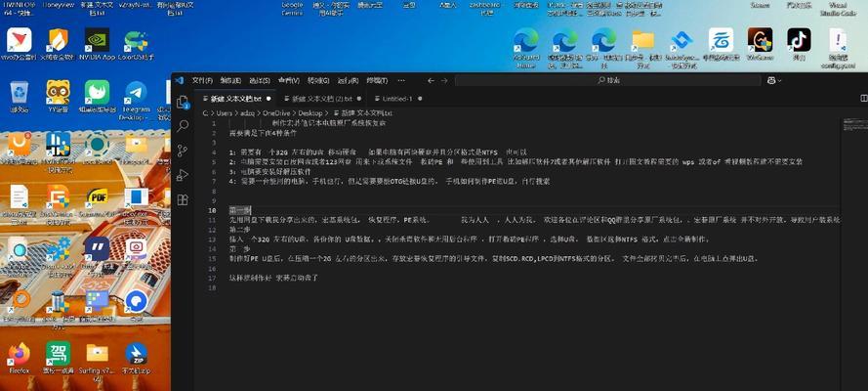Switch to the Untitled-1 tab

click(397, 99)
